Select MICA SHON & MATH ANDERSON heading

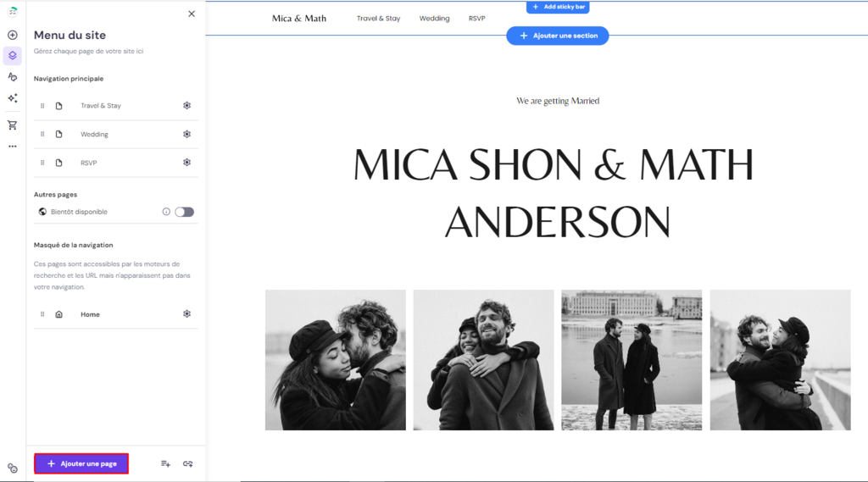point(554,193)
